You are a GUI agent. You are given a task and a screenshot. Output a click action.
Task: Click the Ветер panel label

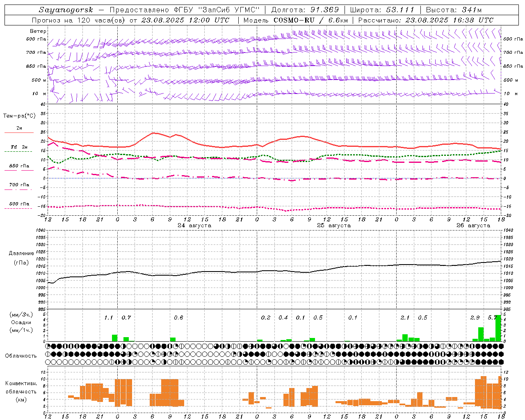pyautogui.click(x=38, y=31)
